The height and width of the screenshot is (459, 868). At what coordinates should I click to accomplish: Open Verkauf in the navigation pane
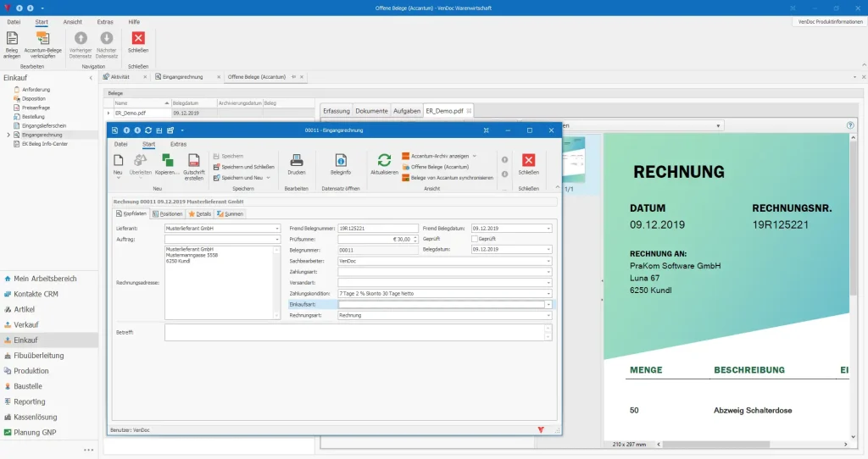click(x=26, y=324)
